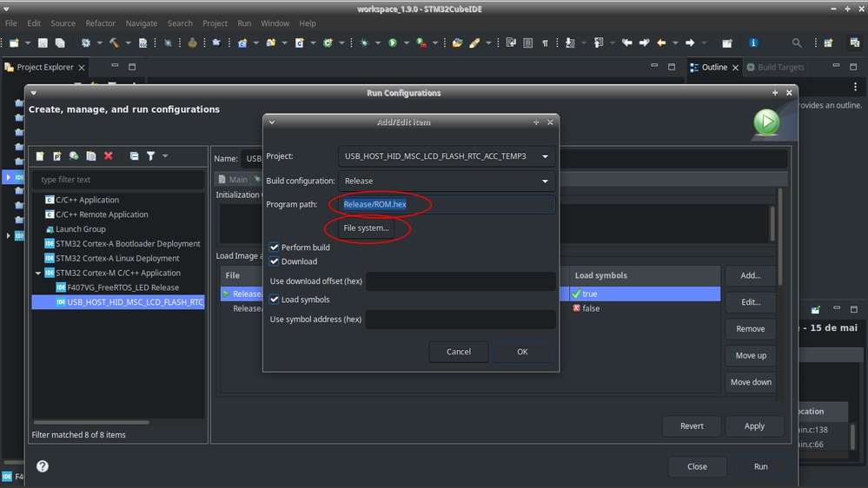The width and height of the screenshot is (868, 488).
Task: Click the C/C++ perspective icon at toolbar end
Action: click(854, 43)
